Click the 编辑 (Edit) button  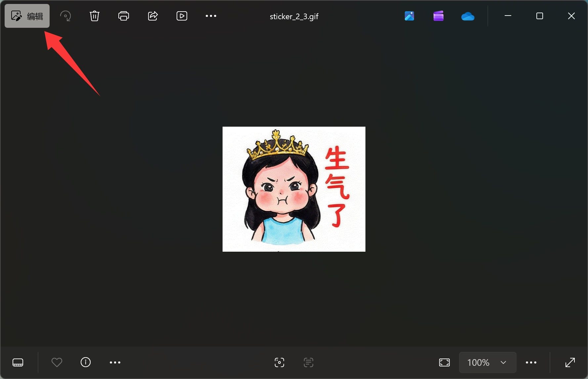pyautogui.click(x=27, y=16)
